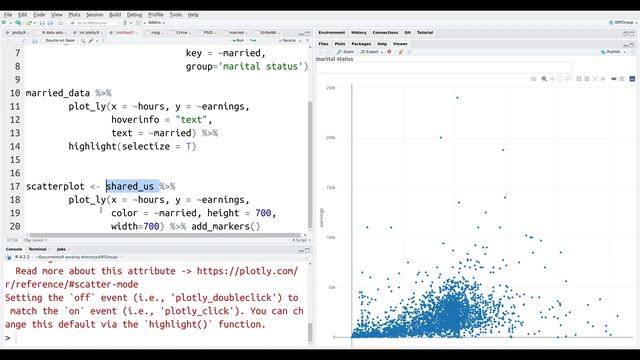Switch to the Crime data tab
The width and height of the screenshot is (640, 360).
(x=182, y=33)
